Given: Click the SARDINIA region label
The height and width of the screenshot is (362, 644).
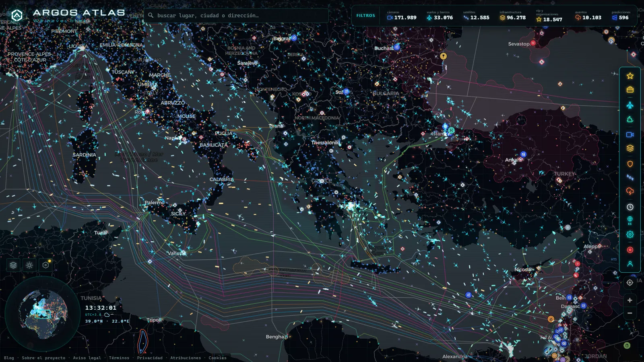Looking at the screenshot, I should click(85, 154).
